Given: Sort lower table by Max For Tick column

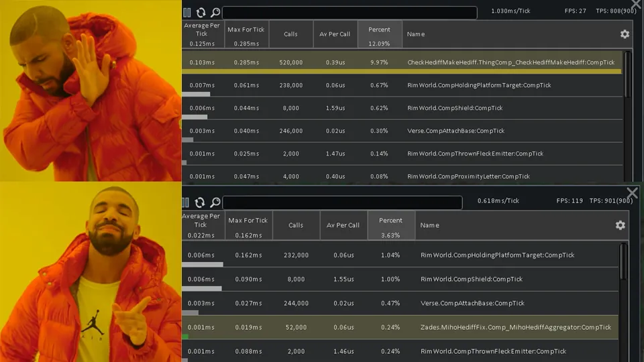Looking at the screenshot, I should point(248,225).
